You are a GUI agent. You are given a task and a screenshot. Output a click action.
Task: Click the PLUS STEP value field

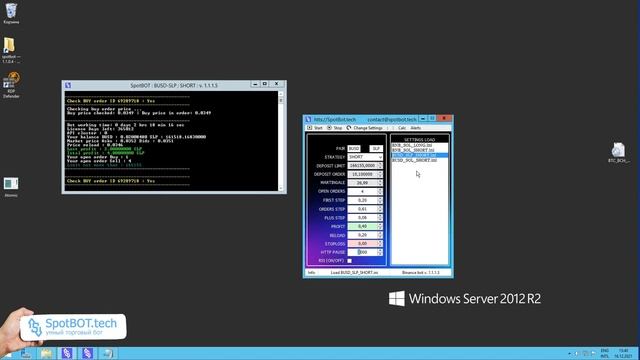point(362,218)
